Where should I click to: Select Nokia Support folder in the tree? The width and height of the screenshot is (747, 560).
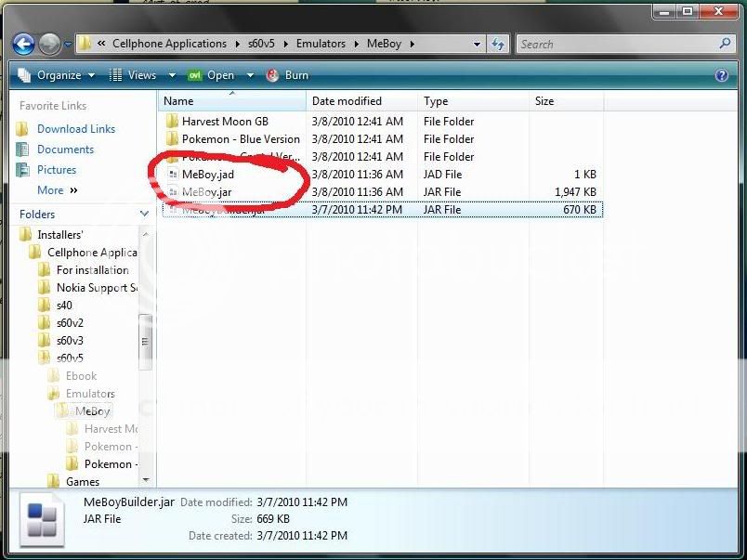point(98,288)
